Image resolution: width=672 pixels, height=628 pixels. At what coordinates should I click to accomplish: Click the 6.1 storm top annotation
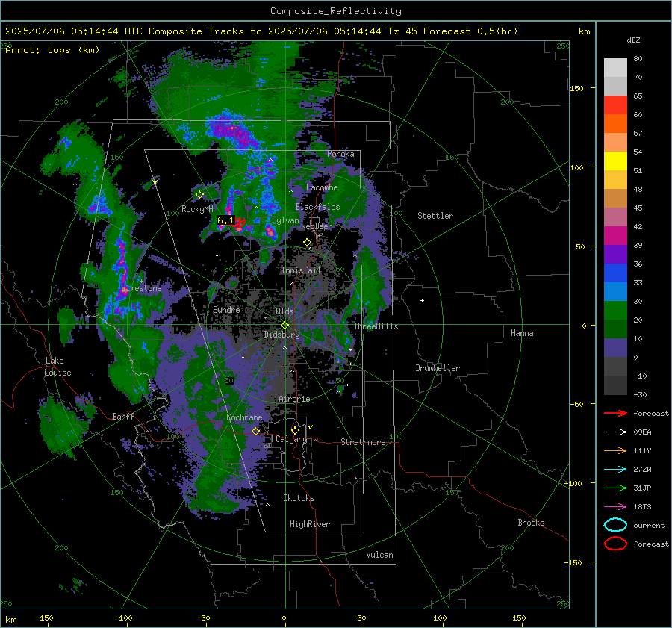tap(225, 220)
